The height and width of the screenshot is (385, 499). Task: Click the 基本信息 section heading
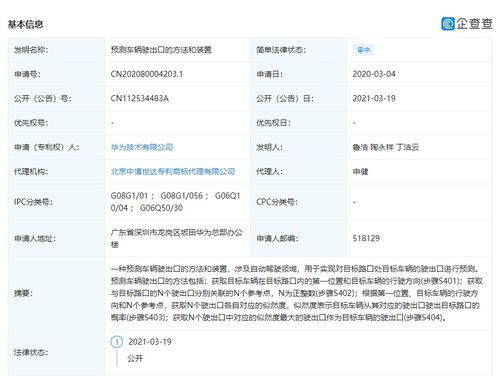click(26, 24)
